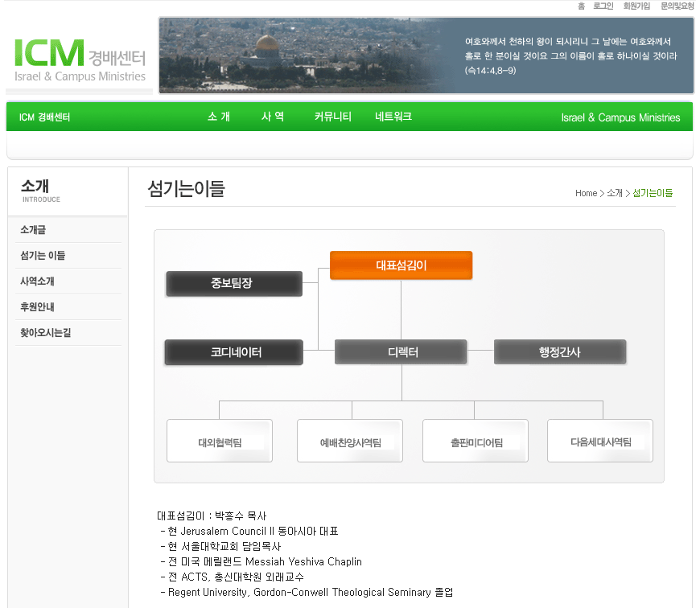Screen dimensions: 700x608
Task: Open the 문의및요청 link
Action: (677, 6)
